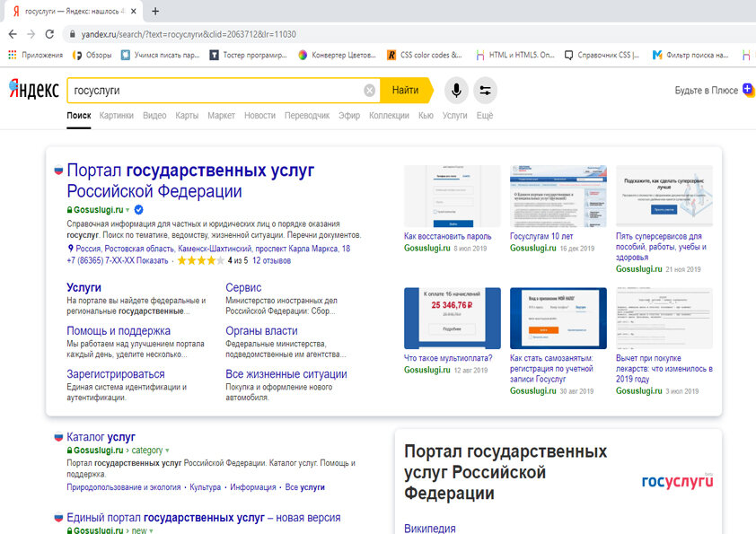756x534 pixels.
Task: Reload the page with refresh icon
Action: click(49, 34)
